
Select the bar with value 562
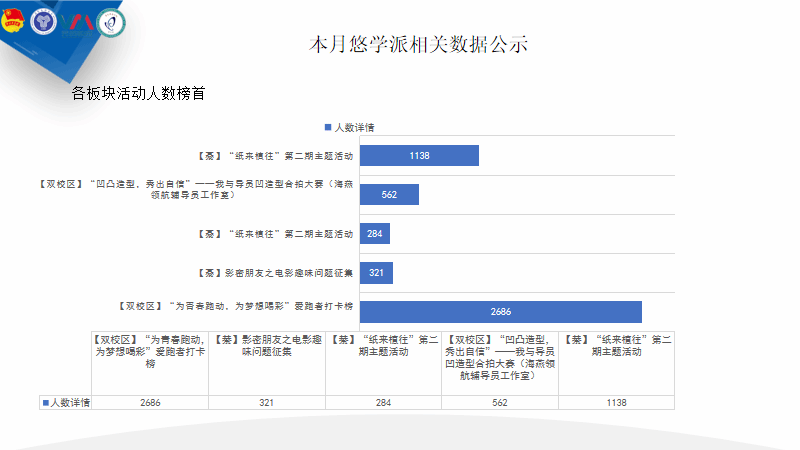click(x=389, y=195)
